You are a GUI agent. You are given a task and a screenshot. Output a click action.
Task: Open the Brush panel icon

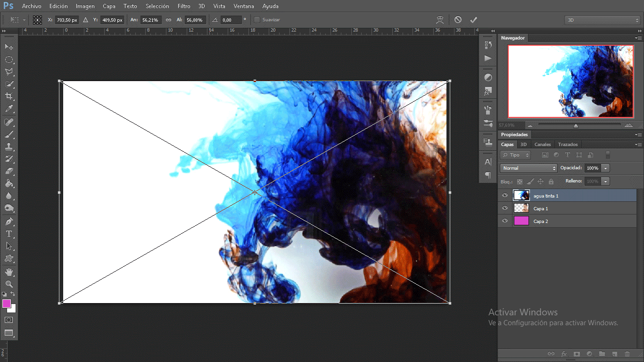[x=488, y=110]
